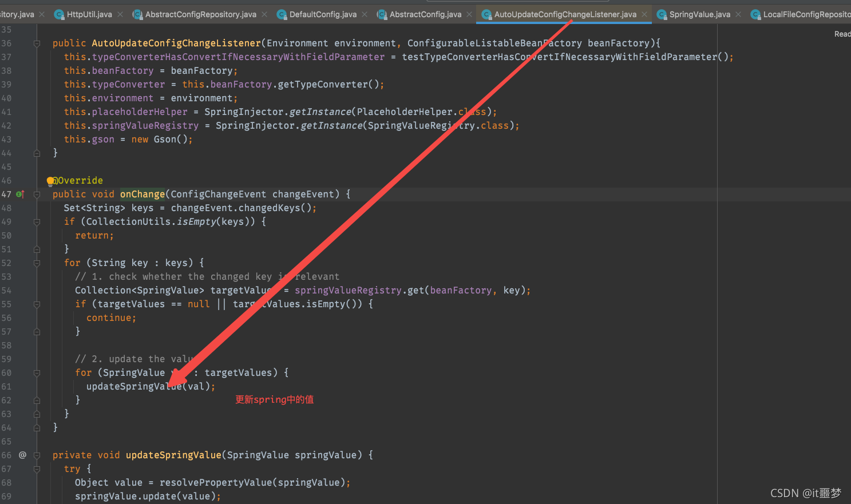Close the AutoUpdateConfigChangeListener.java tab
This screenshot has width=851, height=504.
tap(644, 14)
